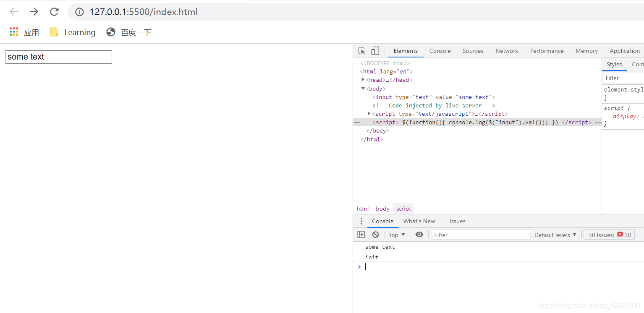Click the 30 Issues button
Image resolution: width=644 pixels, height=313 pixels.
(609, 235)
